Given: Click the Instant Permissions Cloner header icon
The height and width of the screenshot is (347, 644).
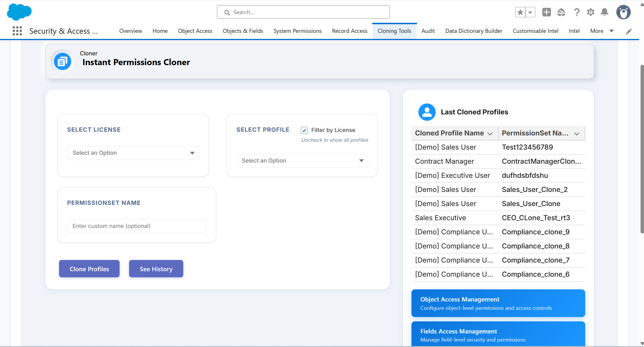Looking at the screenshot, I should click(x=63, y=61).
